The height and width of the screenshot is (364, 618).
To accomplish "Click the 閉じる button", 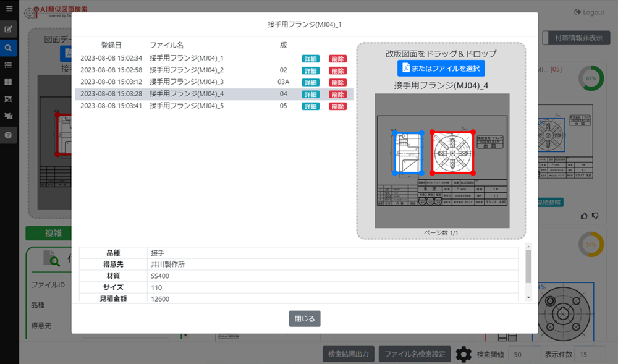I will (x=305, y=319).
